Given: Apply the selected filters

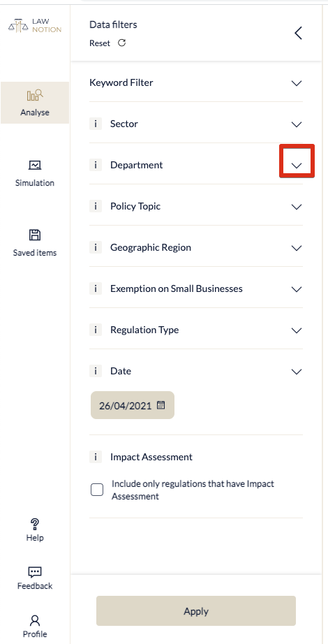Looking at the screenshot, I should (196, 610).
